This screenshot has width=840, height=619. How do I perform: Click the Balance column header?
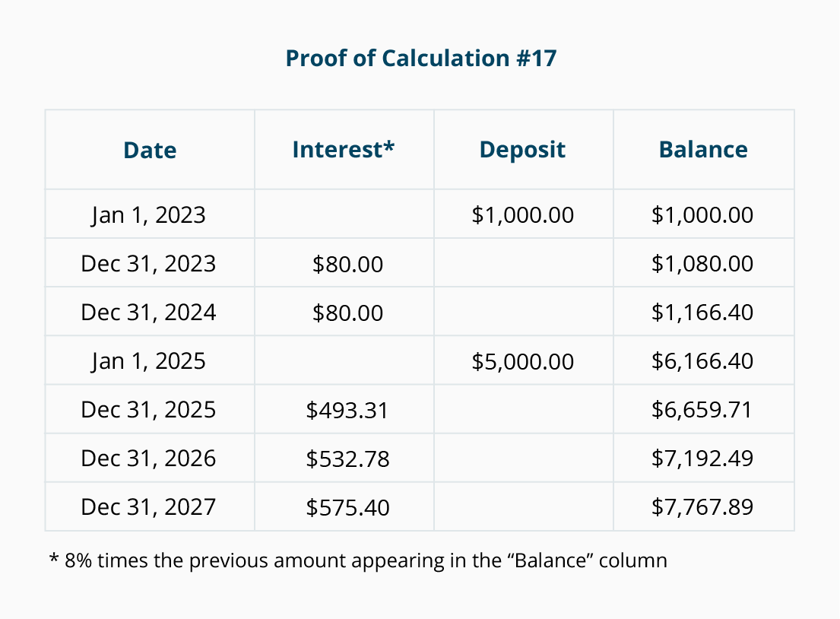[703, 149]
